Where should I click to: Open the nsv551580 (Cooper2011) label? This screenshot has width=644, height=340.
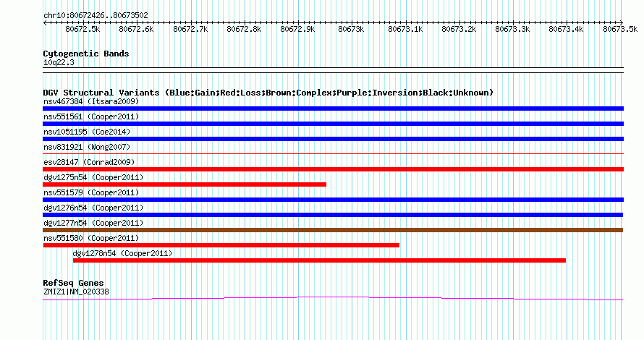[x=91, y=238]
